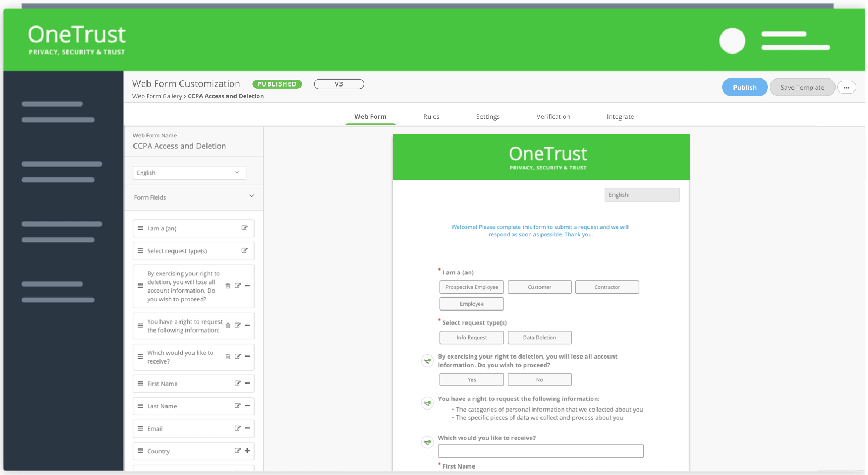Select Info Request type
868x475 pixels.
[x=472, y=338]
